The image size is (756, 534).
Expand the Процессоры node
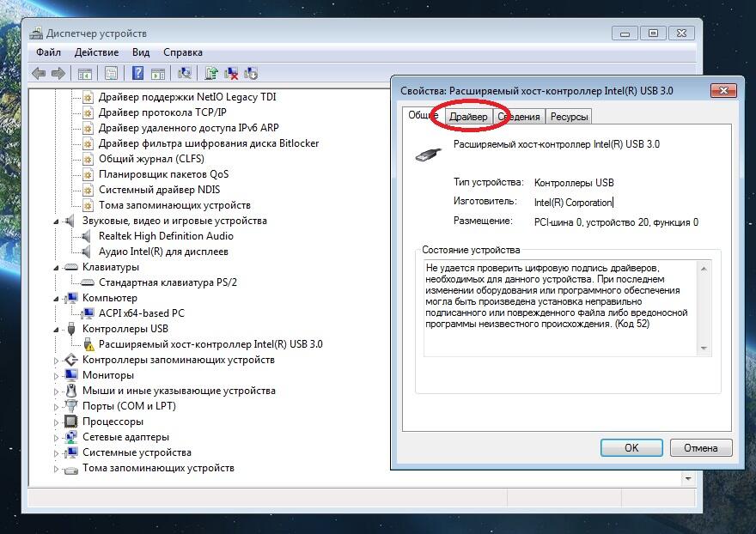point(56,422)
